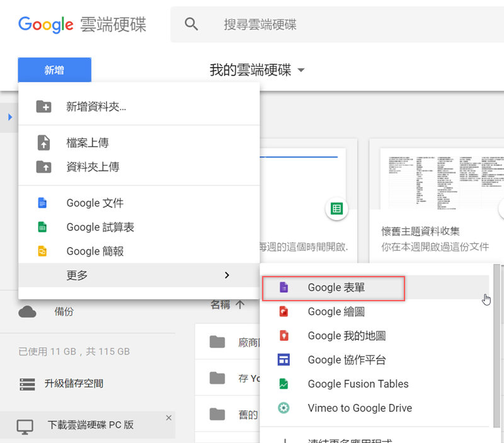The height and width of the screenshot is (443, 504).
Task: Open the 廠商 folder row
Action: pyautogui.click(x=227, y=342)
